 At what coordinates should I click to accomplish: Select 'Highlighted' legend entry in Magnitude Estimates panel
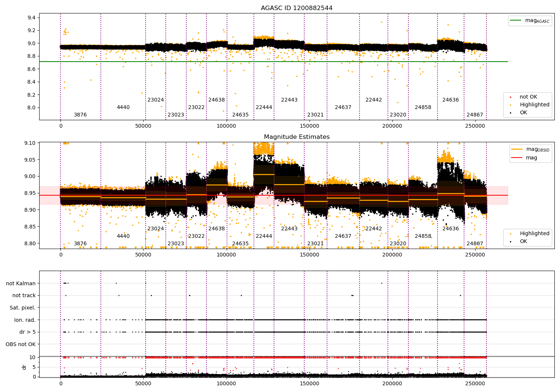[535, 234]
